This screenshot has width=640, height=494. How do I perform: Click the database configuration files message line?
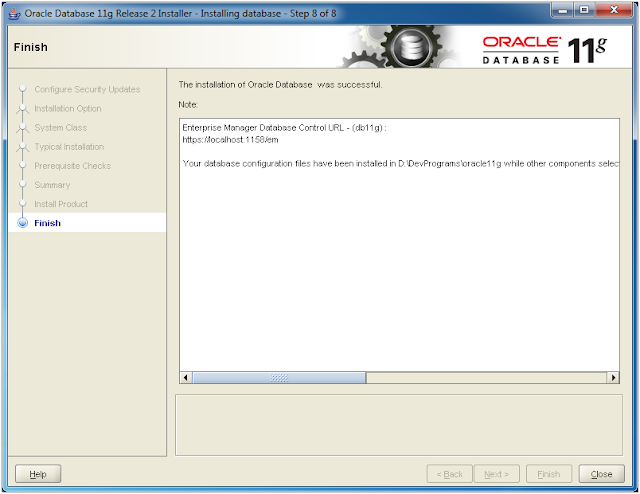coord(400,163)
